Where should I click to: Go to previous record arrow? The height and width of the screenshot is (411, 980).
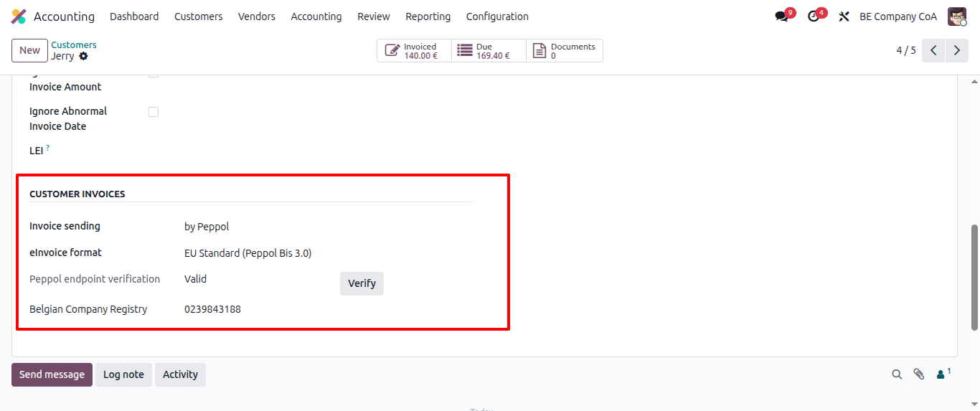coord(933,50)
